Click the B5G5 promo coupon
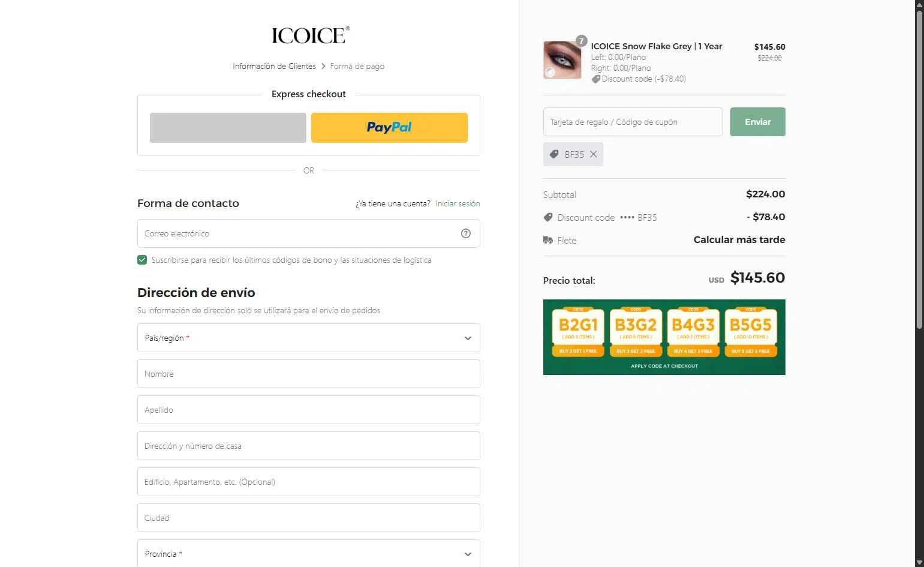 pyautogui.click(x=751, y=333)
